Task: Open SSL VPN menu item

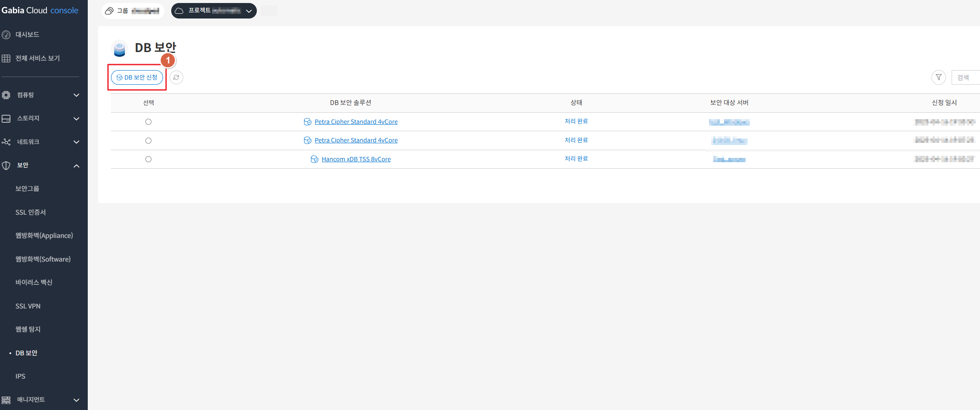Action: (28, 306)
